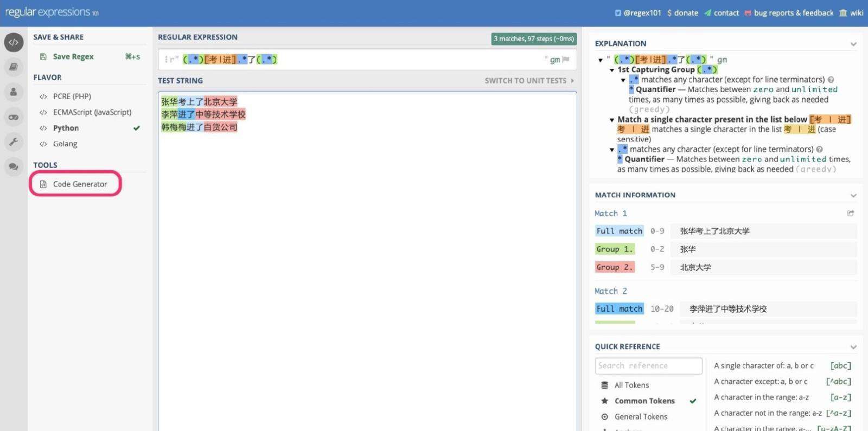Choose General Tokens in quick reference

641,416
